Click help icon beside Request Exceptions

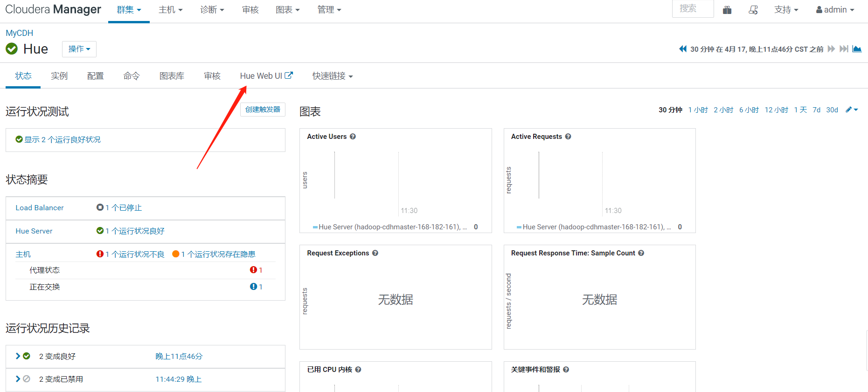pyautogui.click(x=375, y=253)
